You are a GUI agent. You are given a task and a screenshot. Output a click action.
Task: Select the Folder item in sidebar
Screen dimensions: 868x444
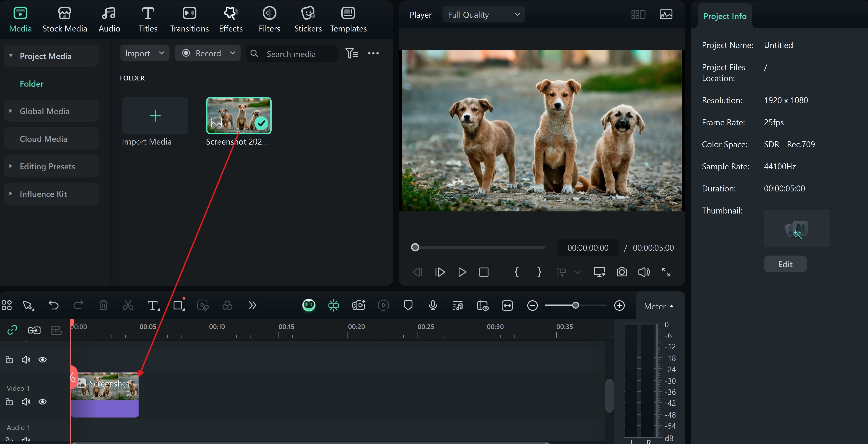32,83
